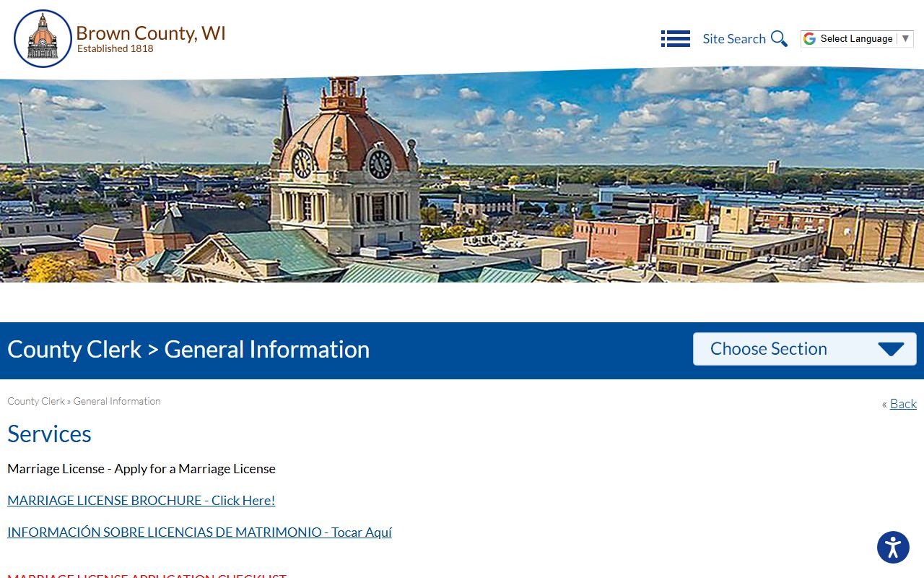924x578 pixels.
Task: Click the Google logo in language selector
Action: (810, 39)
